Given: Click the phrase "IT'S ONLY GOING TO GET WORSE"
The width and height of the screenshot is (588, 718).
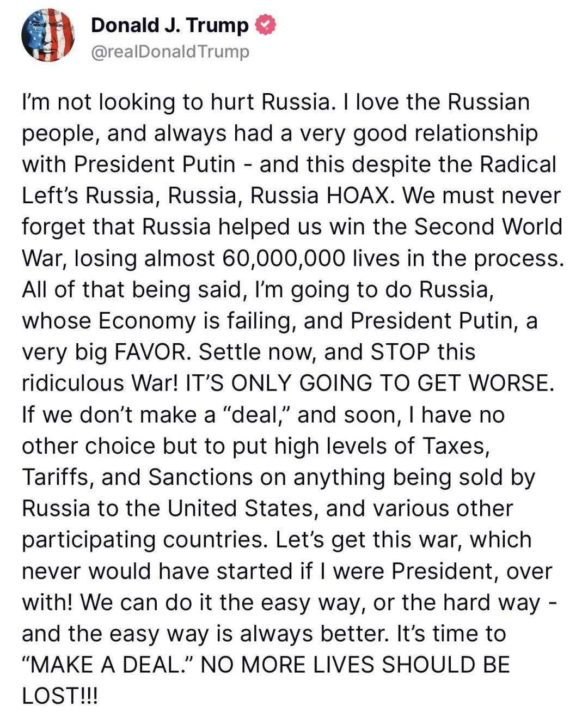Looking at the screenshot, I should 370,383.
